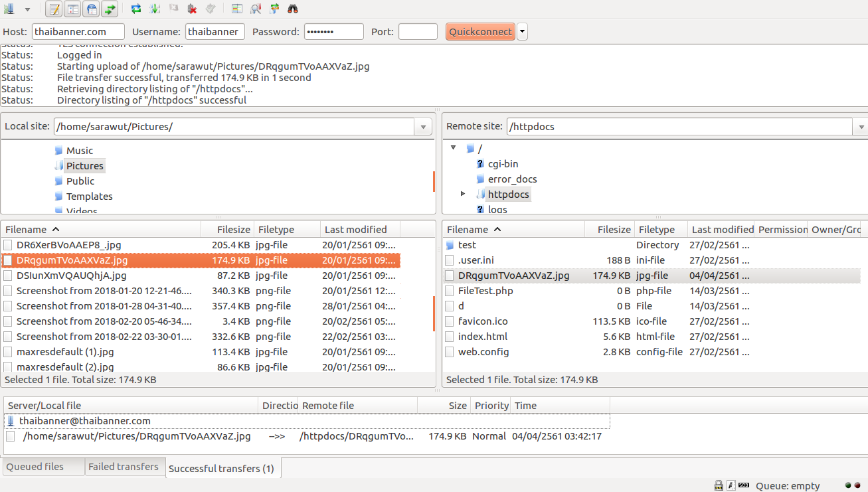Click the encryption lock icon in status bar
868x492 pixels.
pos(719,485)
